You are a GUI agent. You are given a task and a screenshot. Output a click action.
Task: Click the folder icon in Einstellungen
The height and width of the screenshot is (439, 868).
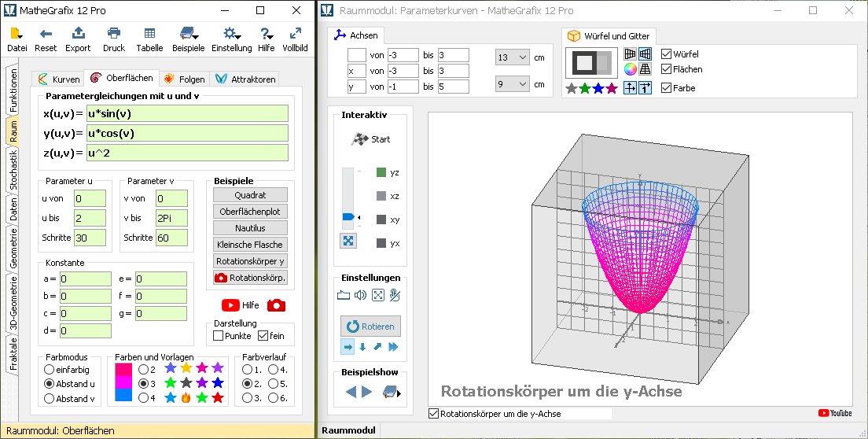point(344,295)
